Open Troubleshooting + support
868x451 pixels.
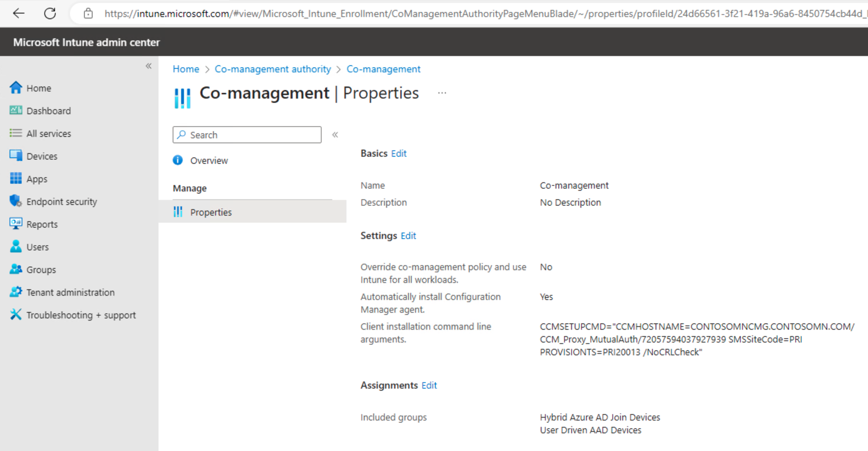point(81,315)
